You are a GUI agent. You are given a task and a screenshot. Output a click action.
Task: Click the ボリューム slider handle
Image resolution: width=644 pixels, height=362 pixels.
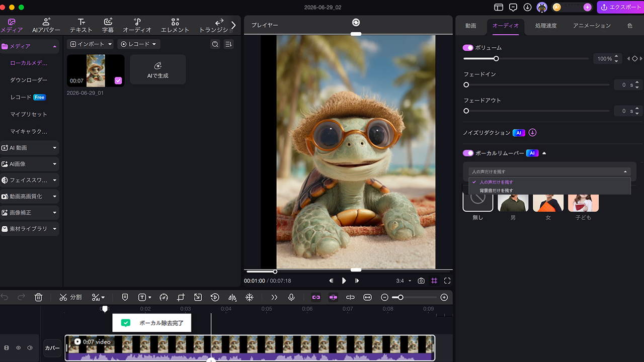pyautogui.click(x=496, y=59)
